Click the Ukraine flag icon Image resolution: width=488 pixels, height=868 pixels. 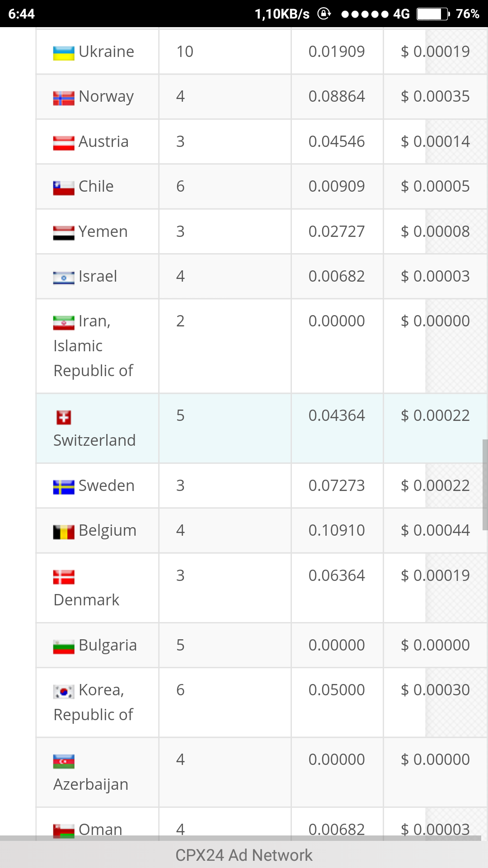click(x=64, y=53)
